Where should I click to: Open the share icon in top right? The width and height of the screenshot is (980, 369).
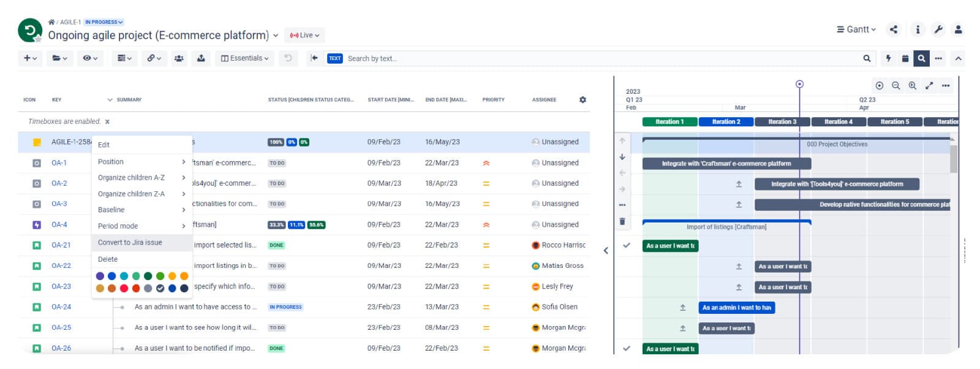tap(894, 29)
